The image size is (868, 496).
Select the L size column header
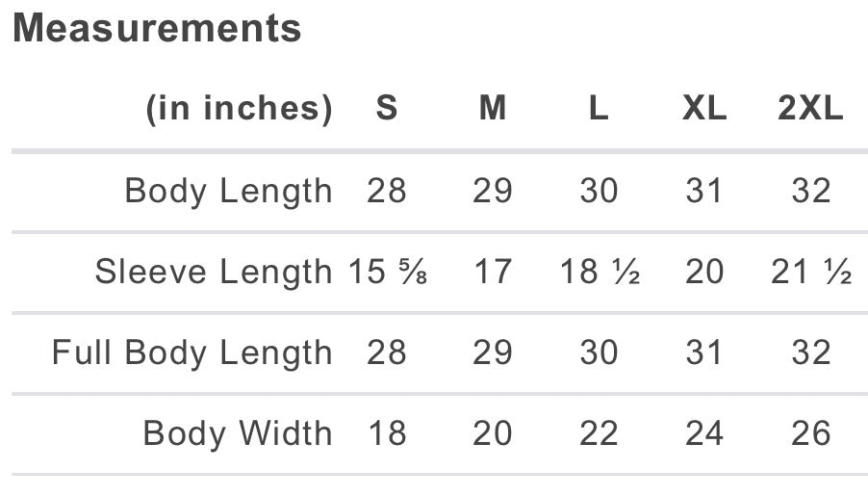pyautogui.click(x=599, y=109)
